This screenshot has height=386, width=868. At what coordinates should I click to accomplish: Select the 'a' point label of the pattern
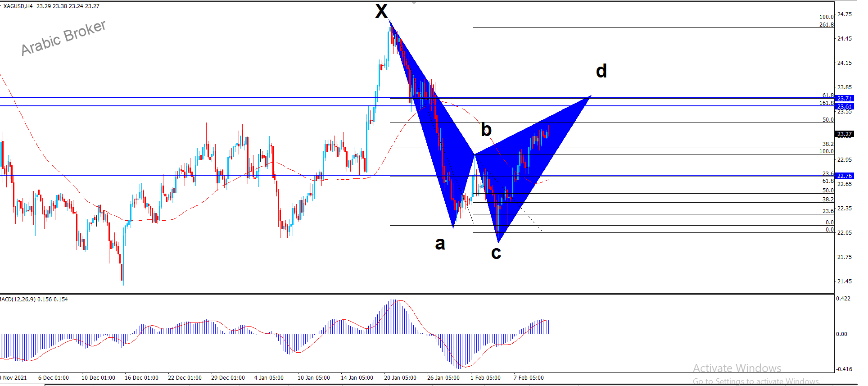(x=440, y=244)
